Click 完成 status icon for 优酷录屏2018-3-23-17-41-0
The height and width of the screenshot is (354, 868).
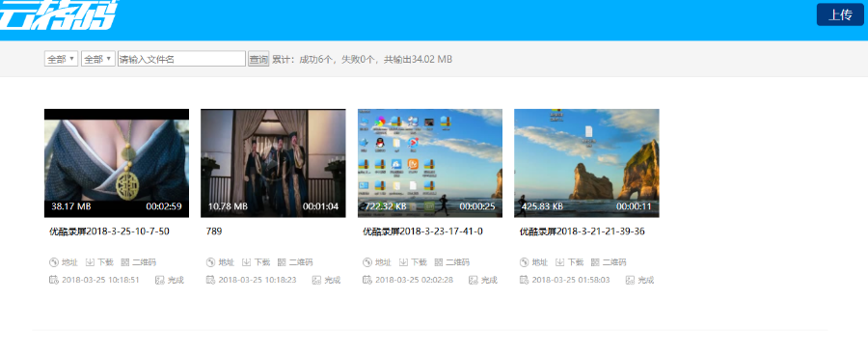(x=474, y=280)
